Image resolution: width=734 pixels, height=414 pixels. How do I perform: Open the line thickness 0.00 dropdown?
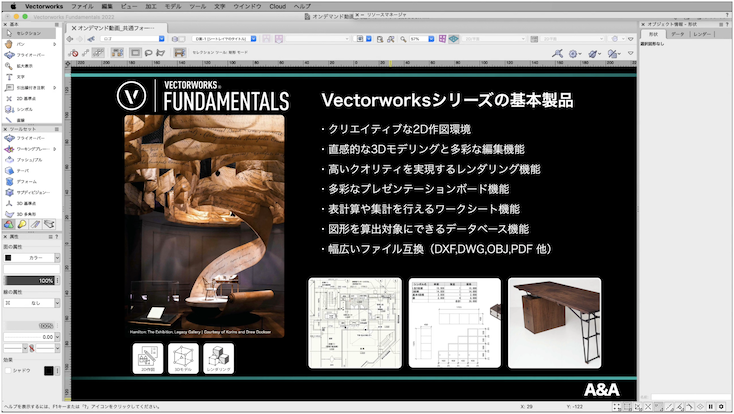click(x=32, y=337)
